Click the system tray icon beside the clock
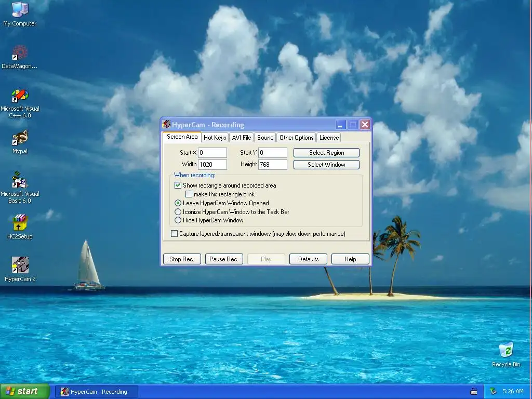532x399 pixels. (494, 392)
